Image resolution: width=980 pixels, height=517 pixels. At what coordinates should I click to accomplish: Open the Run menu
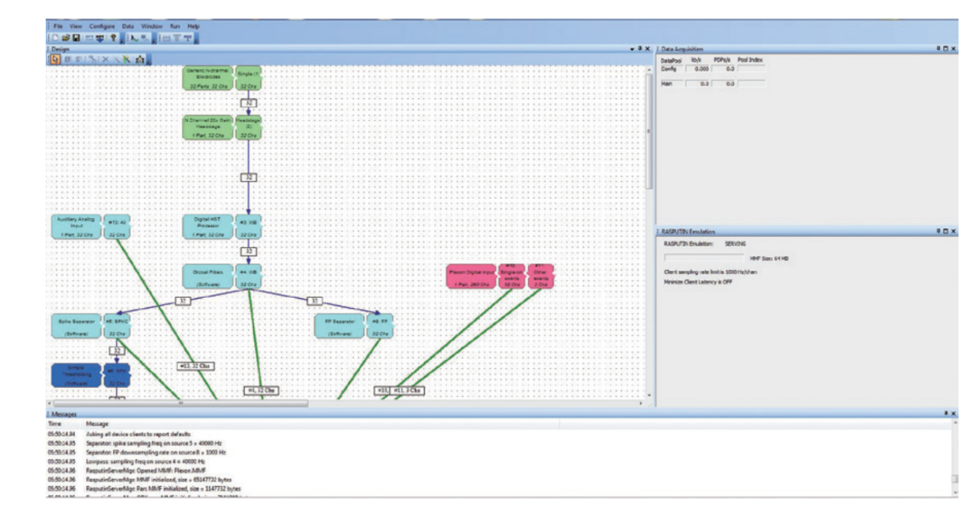[175, 26]
